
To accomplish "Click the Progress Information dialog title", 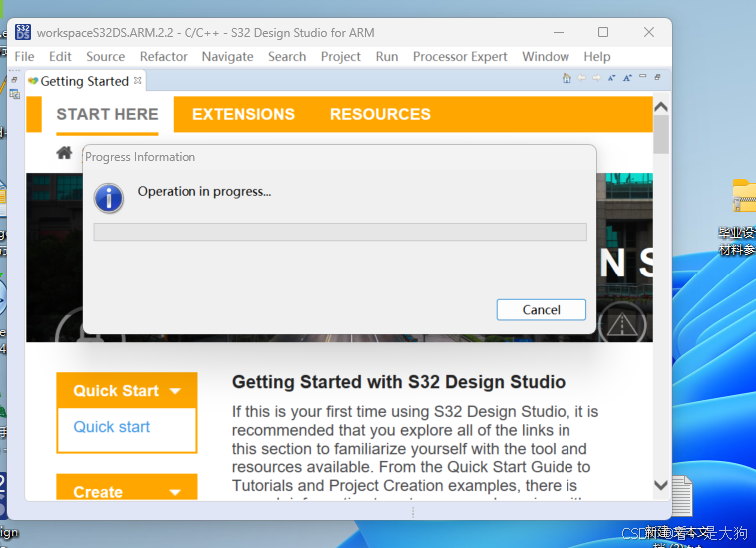I will 140,157.
